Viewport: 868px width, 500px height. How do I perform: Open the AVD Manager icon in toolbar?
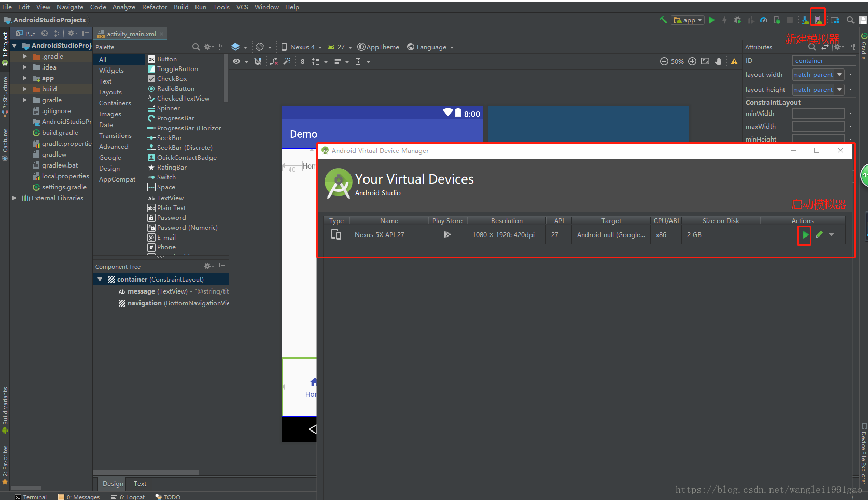(818, 20)
